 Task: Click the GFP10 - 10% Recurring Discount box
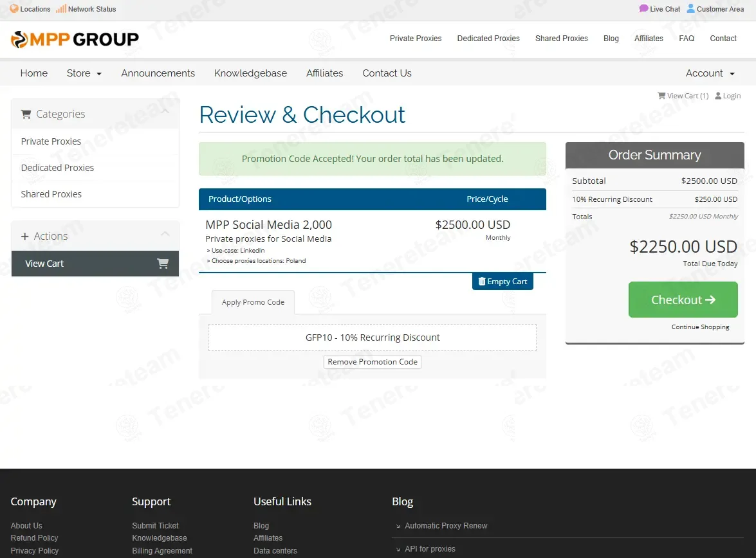click(x=373, y=337)
